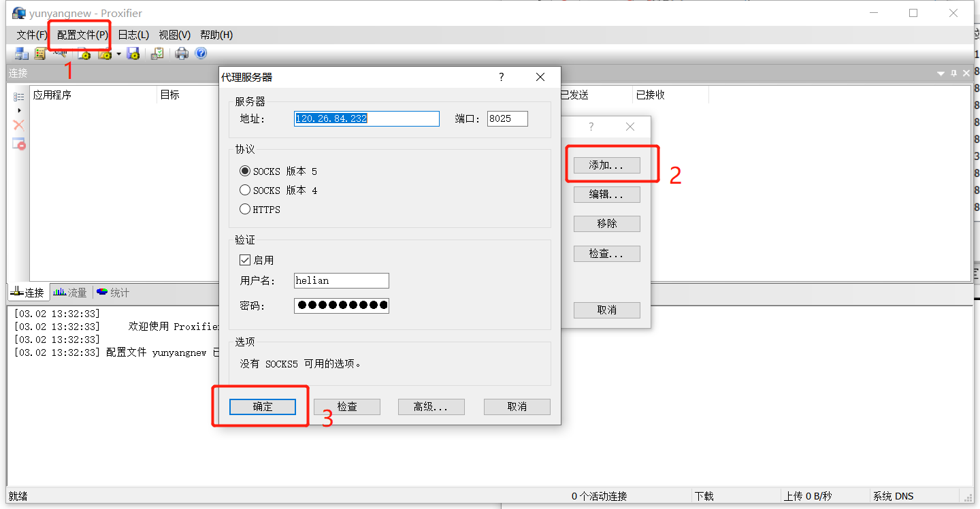The height and width of the screenshot is (509, 980).
Task: Click 就绪 in the status bar
Action: (18, 496)
